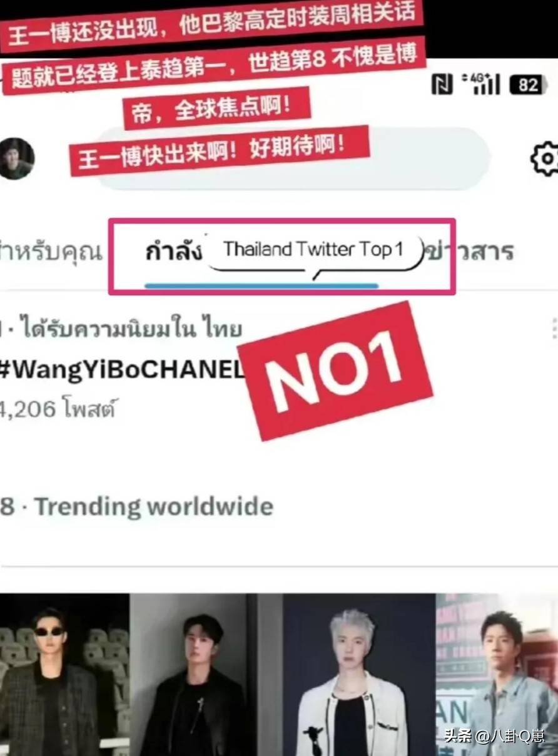Open the settings gear icon

click(545, 158)
